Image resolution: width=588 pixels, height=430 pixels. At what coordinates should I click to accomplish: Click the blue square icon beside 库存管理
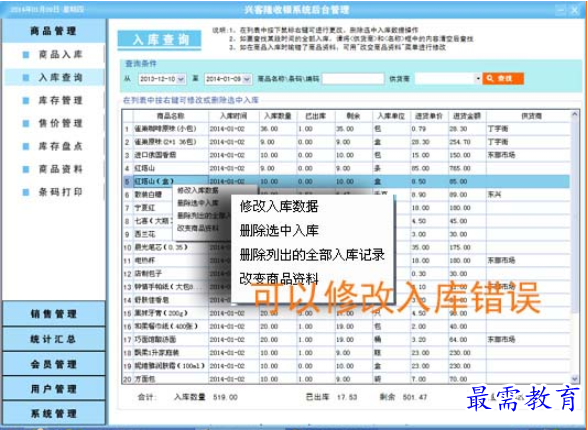coord(26,100)
